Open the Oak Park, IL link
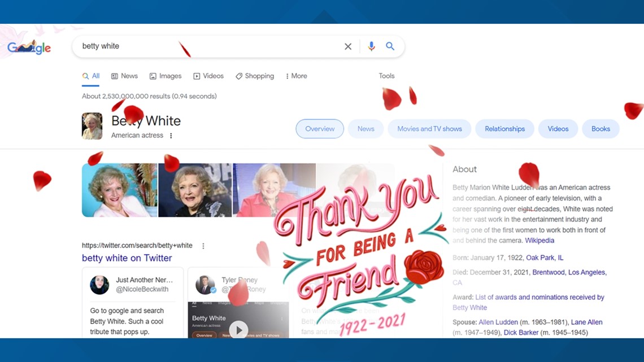 (545, 258)
